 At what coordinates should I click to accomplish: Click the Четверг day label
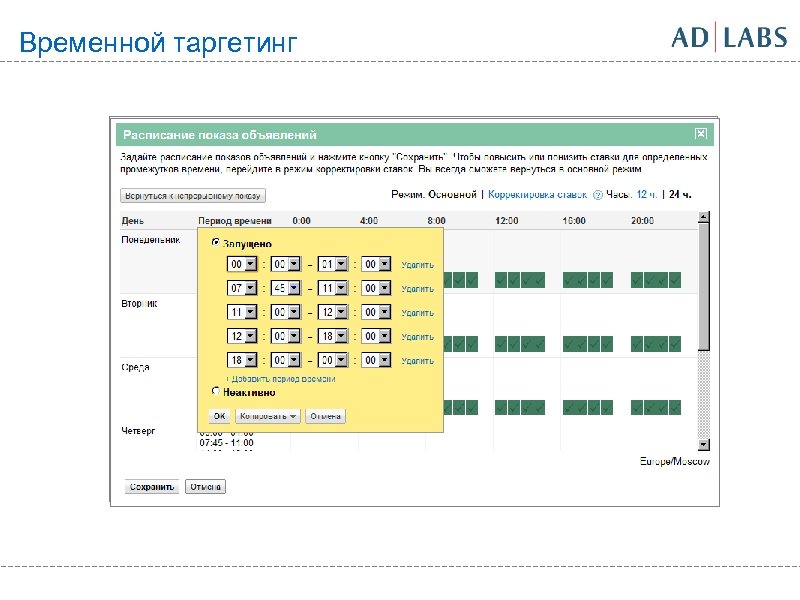138,431
